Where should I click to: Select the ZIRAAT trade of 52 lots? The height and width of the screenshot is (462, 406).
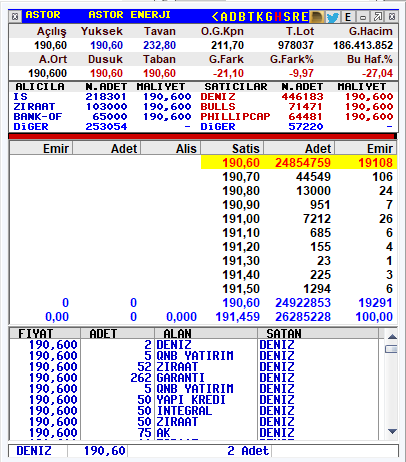point(194,367)
